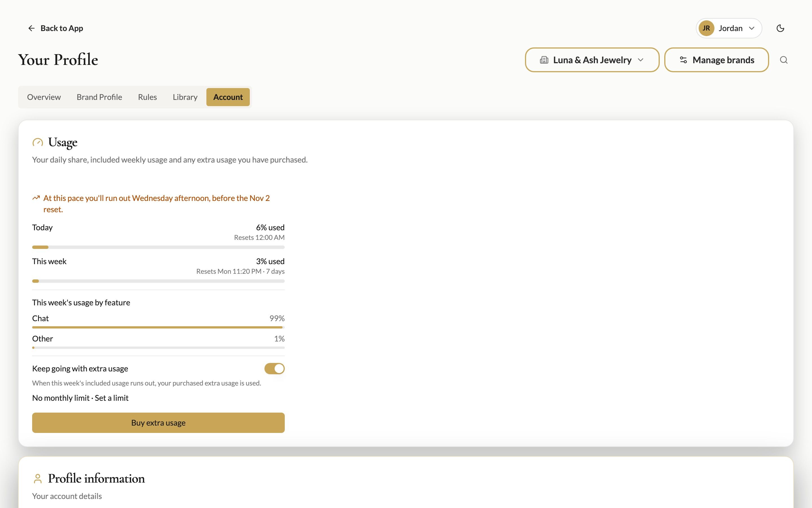Click the 'Profile information' heading
The image size is (812, 508).
[x=96, y=478]
